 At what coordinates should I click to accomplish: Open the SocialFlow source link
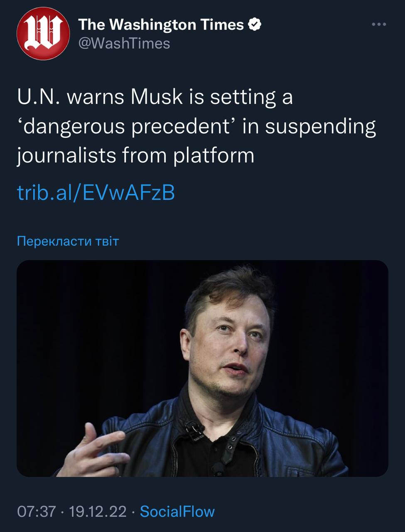coord(177,511)
